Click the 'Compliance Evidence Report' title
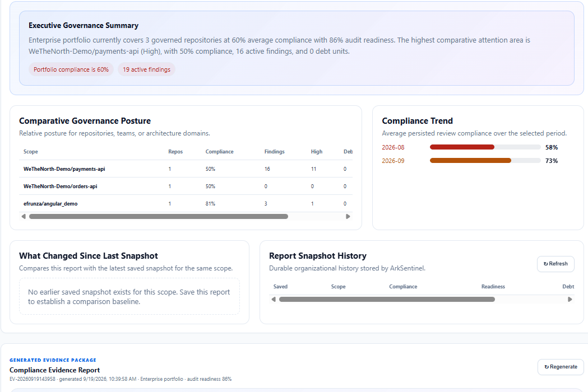This screenshot has height=392, width=588. [x=55, y=370]
